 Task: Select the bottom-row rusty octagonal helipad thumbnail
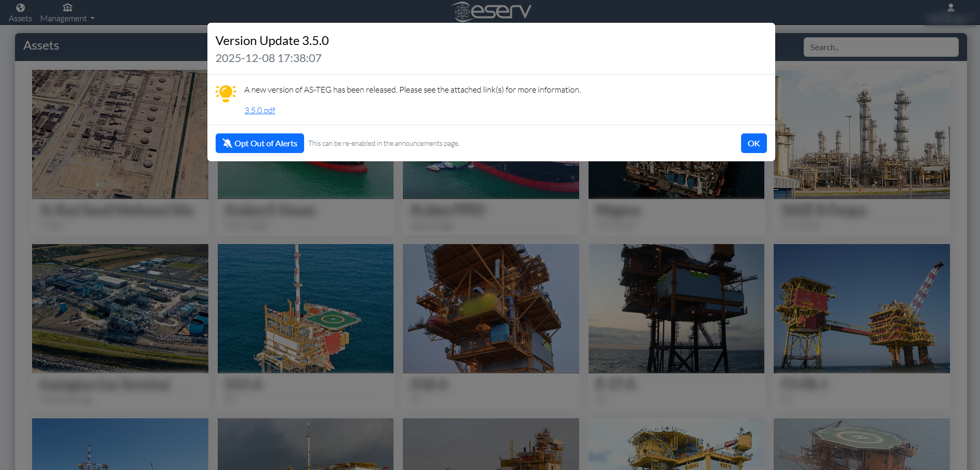pyautogui.click(x=862, y=445)
